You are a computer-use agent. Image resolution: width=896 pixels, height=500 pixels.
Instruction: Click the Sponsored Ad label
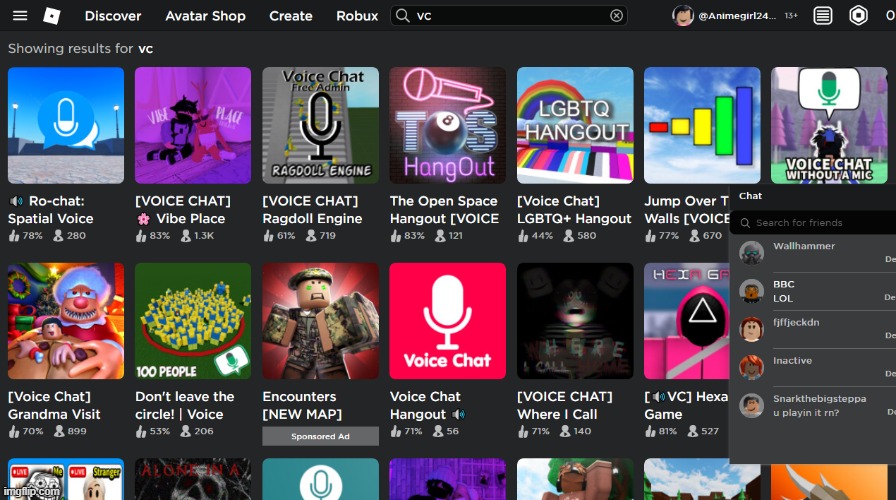[x=320, y=436]
